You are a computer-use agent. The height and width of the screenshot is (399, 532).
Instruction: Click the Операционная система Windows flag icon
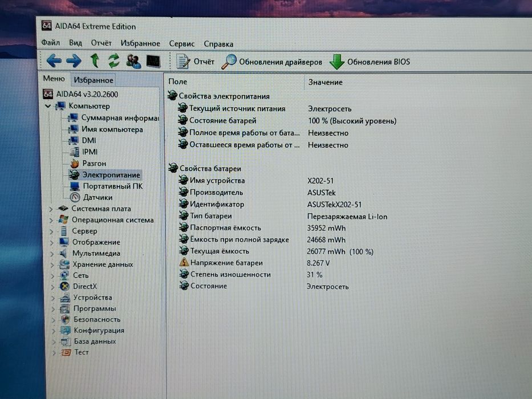tap(63, 219)
